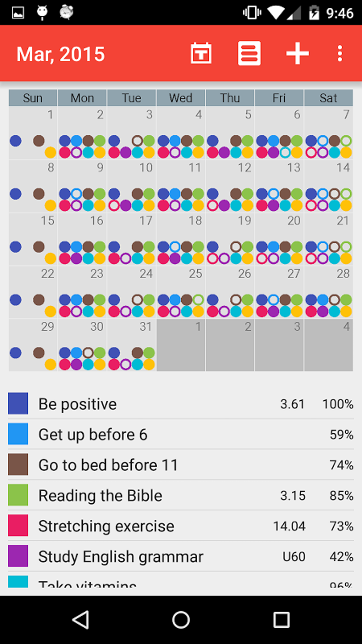Click the pink Stretching exercise color swatch
Image resolution: width=362 pixels, height=644 pixels.
[18, 525]
